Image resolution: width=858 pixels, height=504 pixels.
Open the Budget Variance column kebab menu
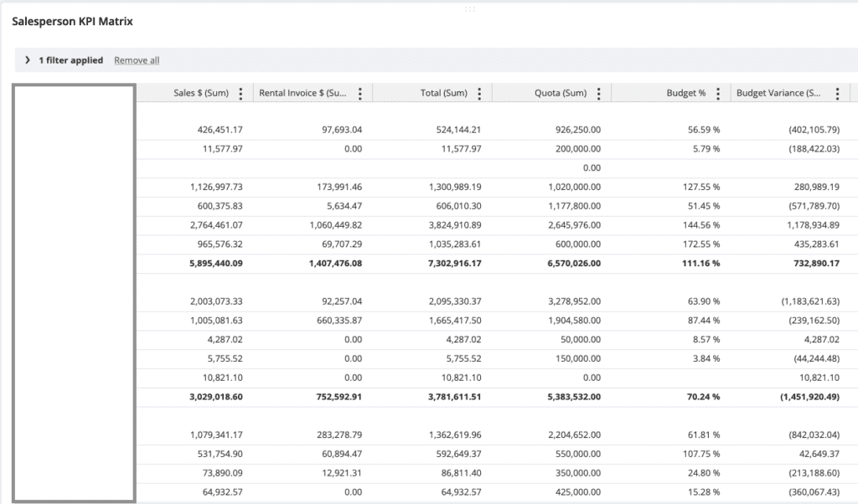point(837,94)
